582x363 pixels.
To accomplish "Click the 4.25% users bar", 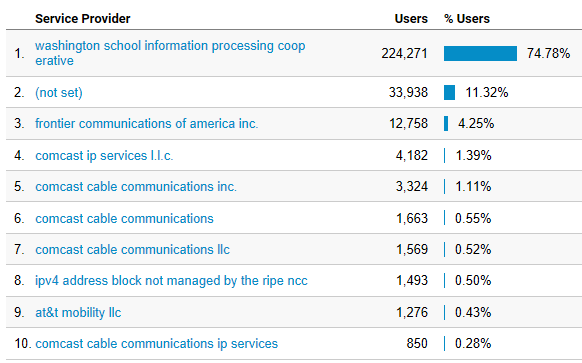I will [x=446, y=124].
